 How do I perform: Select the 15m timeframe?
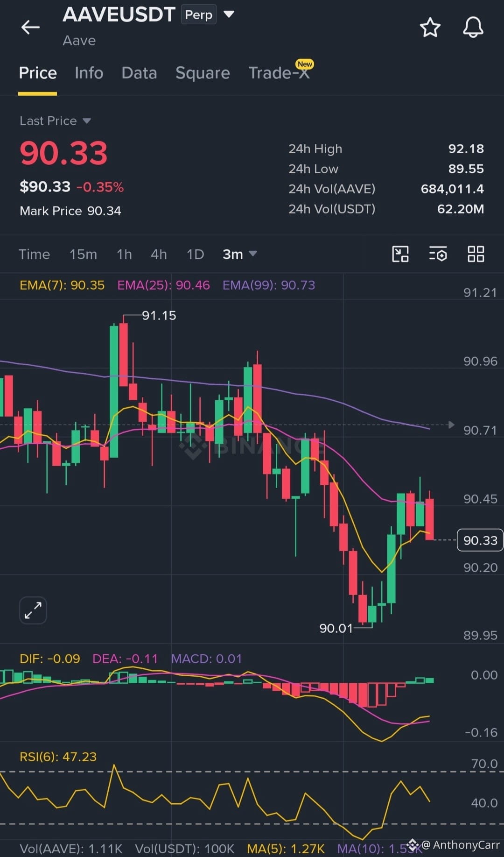(83, 254)
